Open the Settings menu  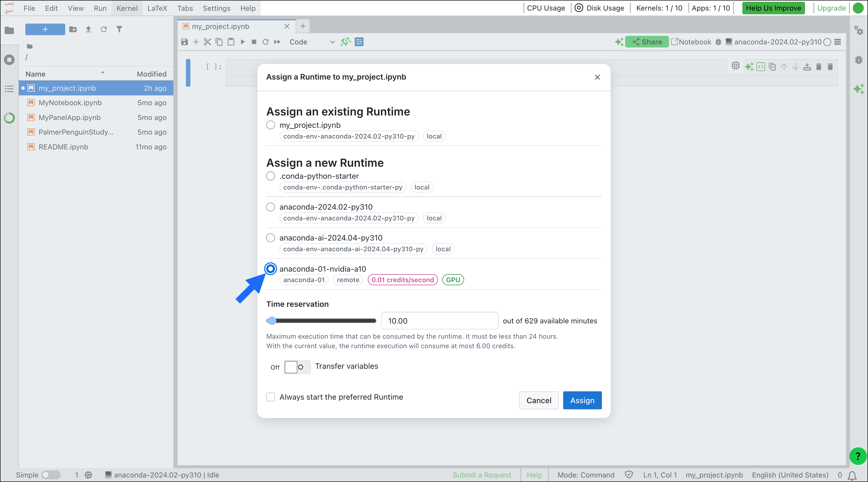pos(216,8)
